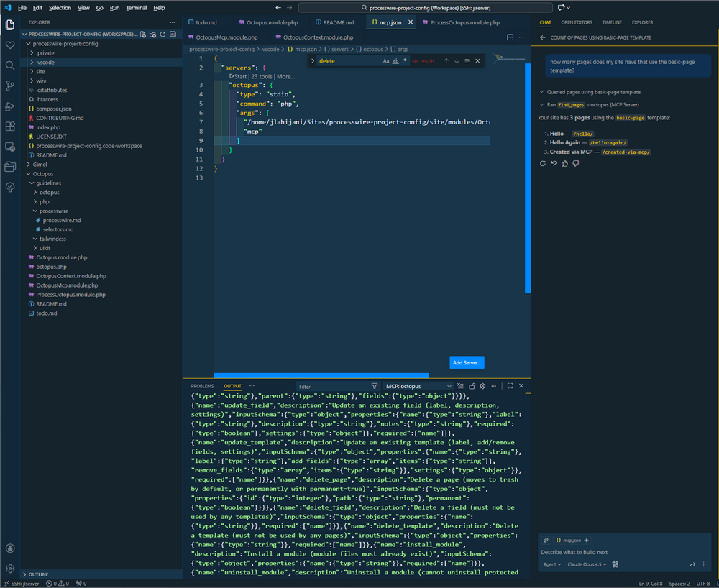Expand the site folder in Explorer
This screenshot has width=719, height=588.
coord(41,72)
